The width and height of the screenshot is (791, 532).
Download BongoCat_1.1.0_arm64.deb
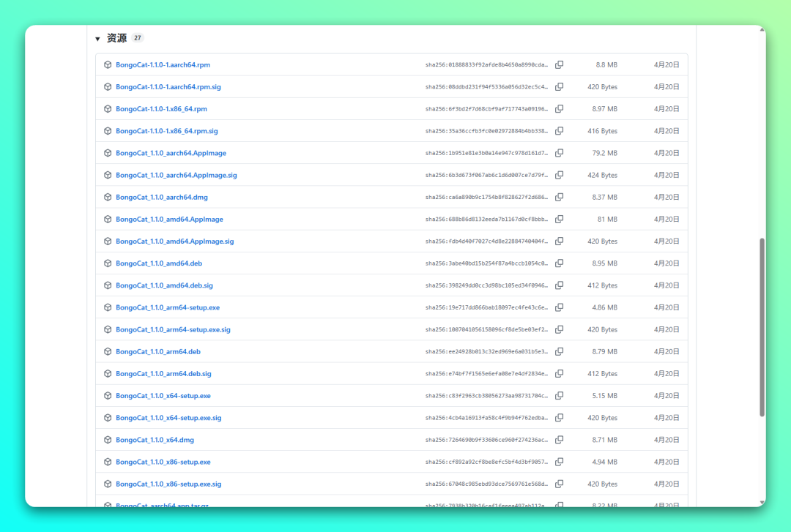pyautogui.click(x=158, y=351)
